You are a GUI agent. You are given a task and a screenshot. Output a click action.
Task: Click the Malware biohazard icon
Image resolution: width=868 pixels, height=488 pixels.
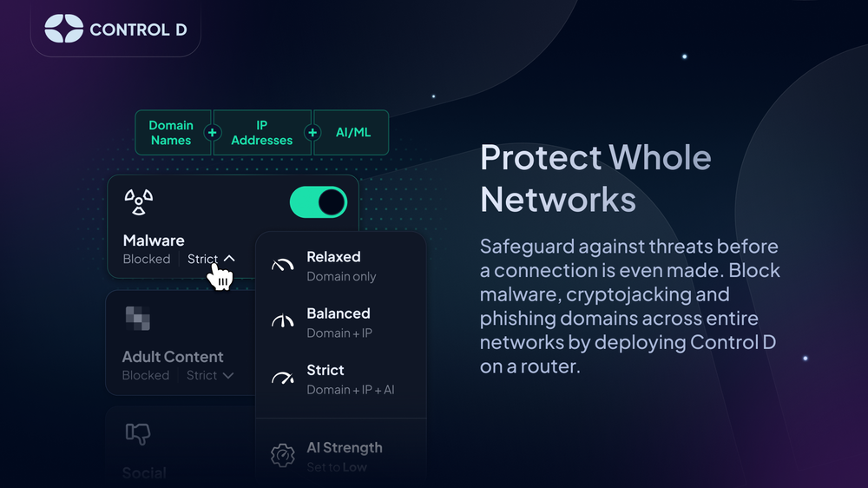[x=139, y=202]
